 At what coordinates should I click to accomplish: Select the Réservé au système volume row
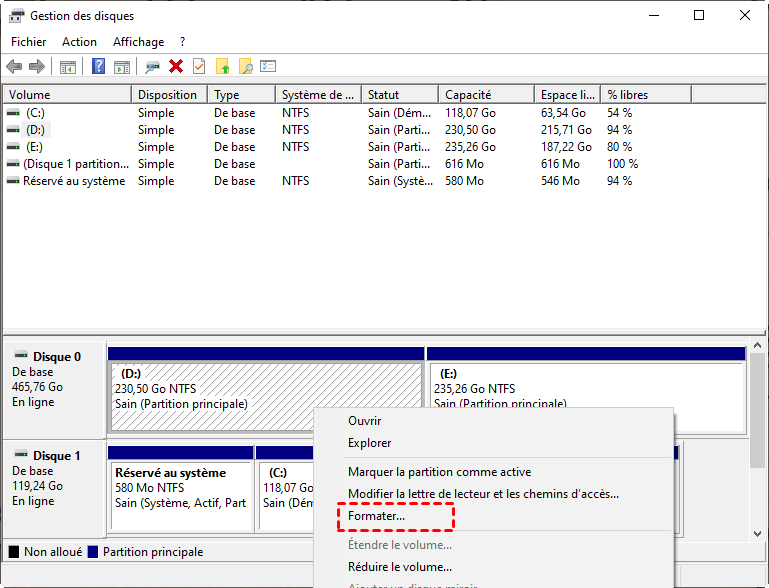(74, 181)
